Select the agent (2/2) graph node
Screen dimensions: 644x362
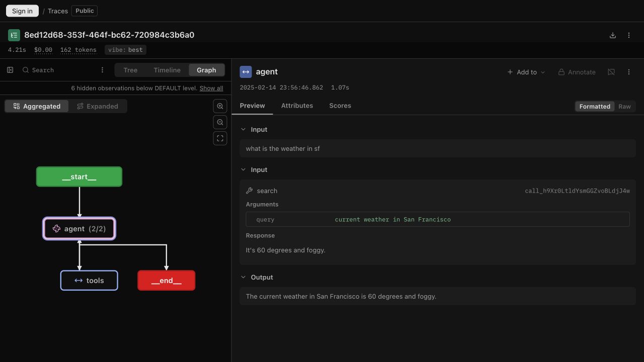tap(79, 229)
